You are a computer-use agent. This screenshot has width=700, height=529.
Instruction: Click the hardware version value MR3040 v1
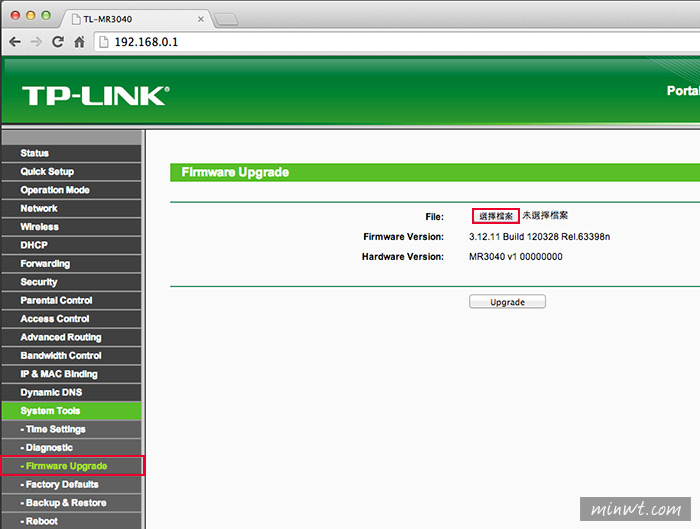point(516,257)
